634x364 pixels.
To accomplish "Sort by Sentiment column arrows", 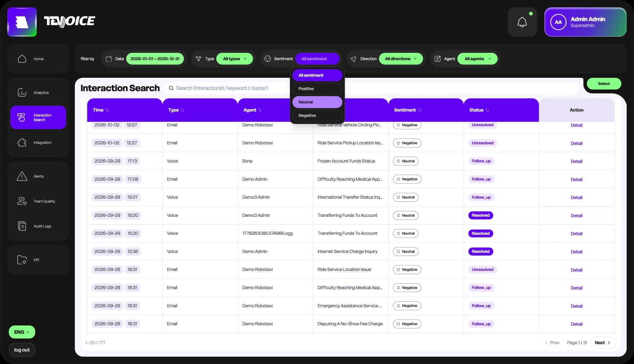I will click(x=419, y=110).
